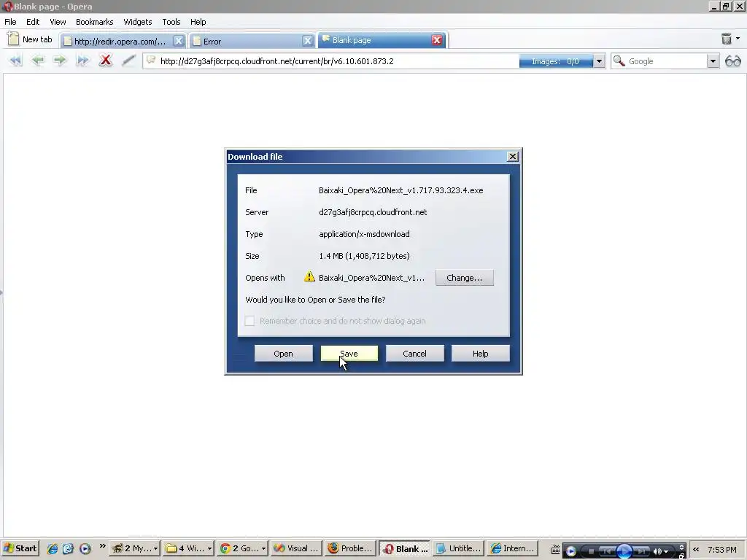This screenshot has width=747, height=560.
Task: Switch to the Intern... taskbar window
Action: (x=513, y=548)
